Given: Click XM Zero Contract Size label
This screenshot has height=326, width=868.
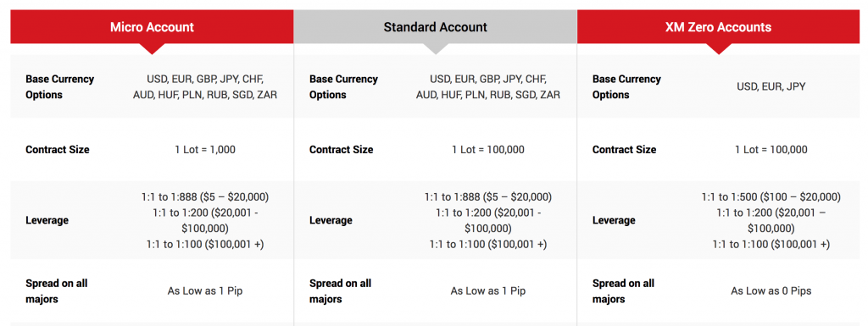Looking at the screenshot, I should click(625, 150).
